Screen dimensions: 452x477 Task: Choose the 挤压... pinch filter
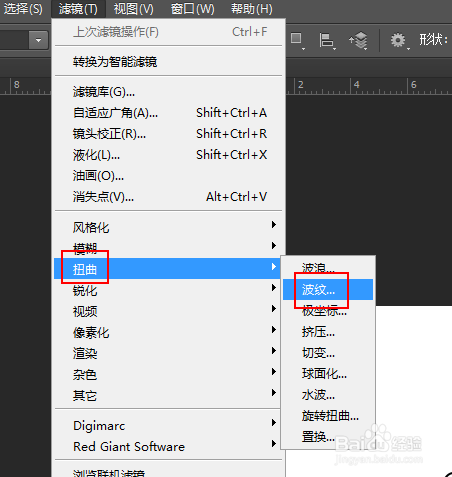click(328, 332)
